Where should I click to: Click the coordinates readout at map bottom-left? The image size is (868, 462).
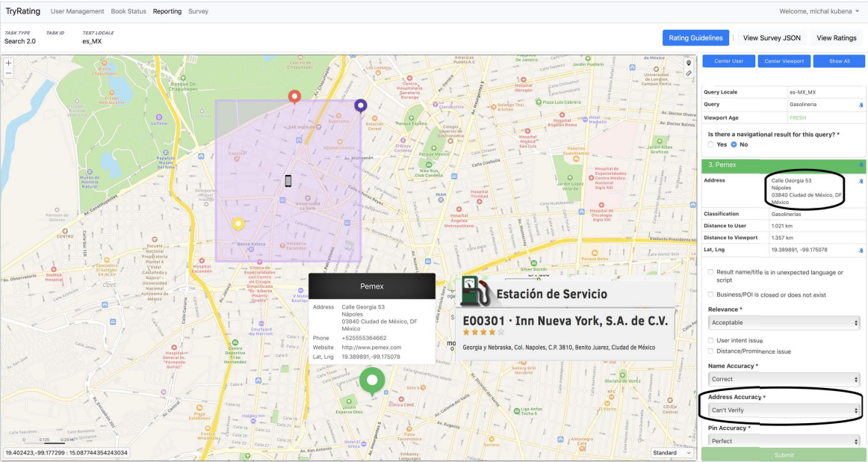[66, 452]
